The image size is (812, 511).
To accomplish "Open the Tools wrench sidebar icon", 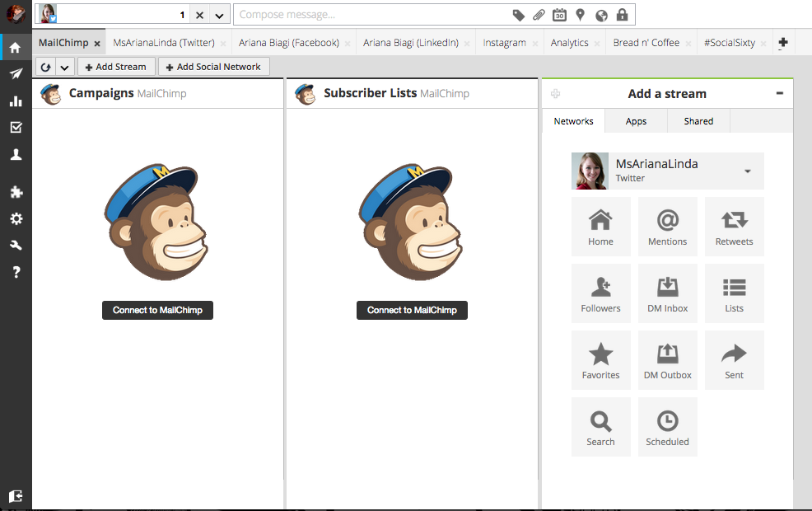I will point(16,245).
